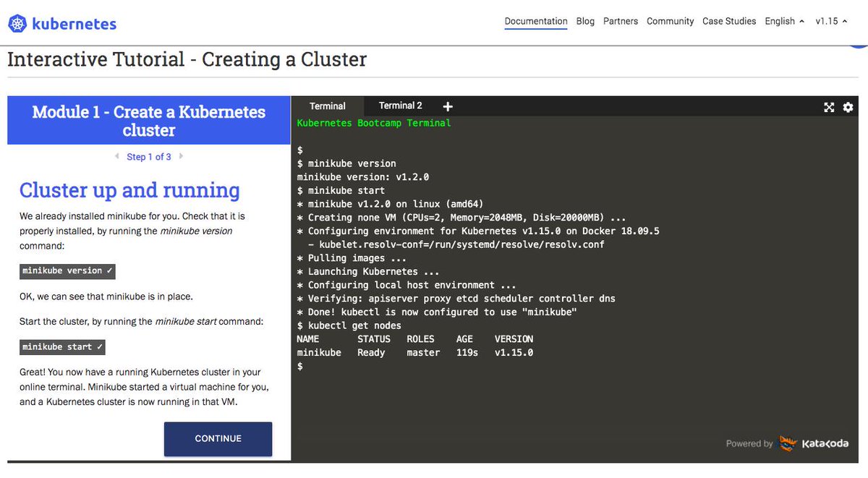
Task: Open the Case Studies menu item
Action: (x=729, y=21)
